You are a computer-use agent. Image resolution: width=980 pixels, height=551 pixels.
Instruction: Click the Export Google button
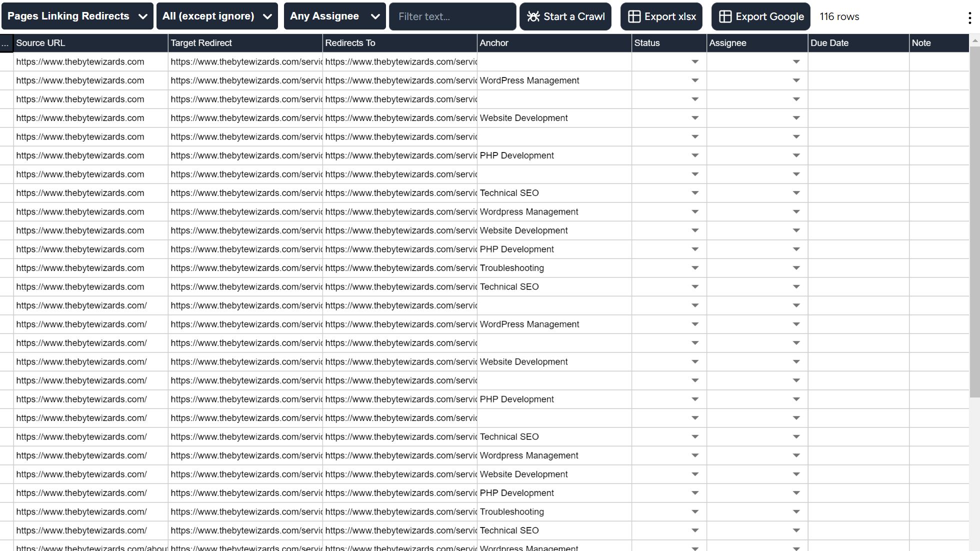tap(760, 16)
